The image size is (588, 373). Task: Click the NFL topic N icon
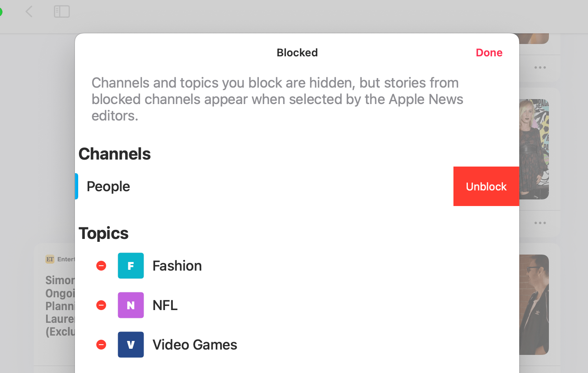click(x=131, y=305)
